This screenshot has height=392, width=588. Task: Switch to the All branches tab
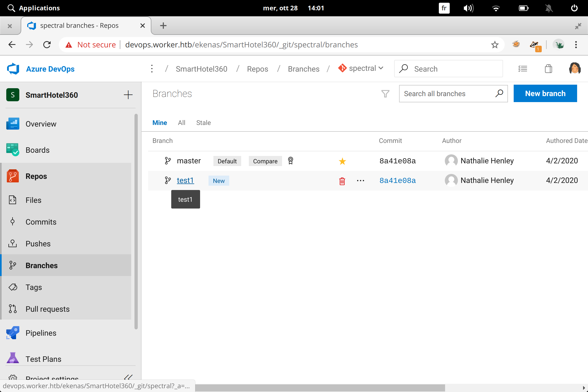pyautogui.click(x=181, y=122)
